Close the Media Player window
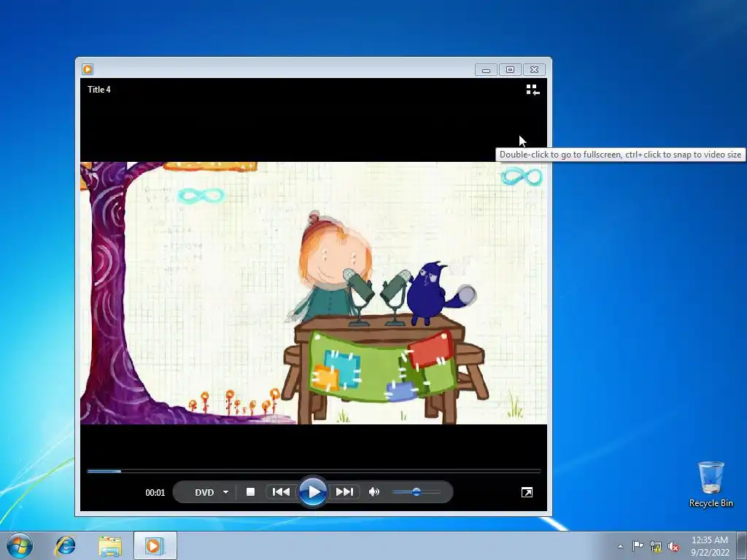Viewport: 747px width, 560px height. (x=535, y=70)
